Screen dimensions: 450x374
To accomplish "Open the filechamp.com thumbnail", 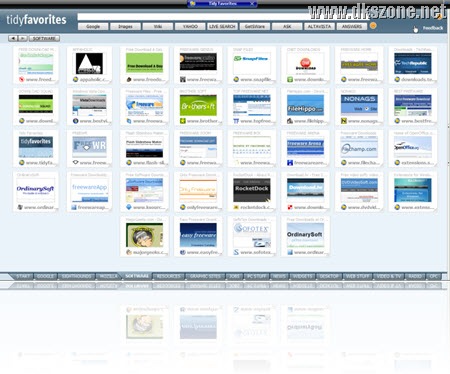I will coord(359,147).
